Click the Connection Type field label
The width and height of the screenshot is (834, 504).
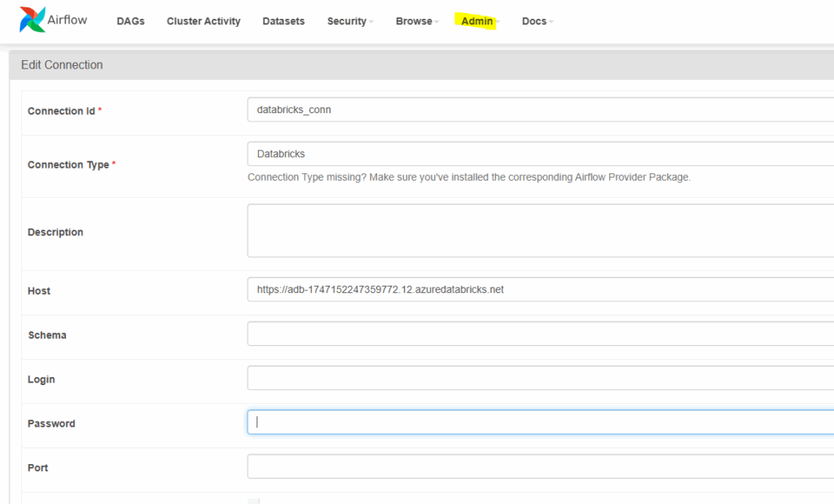[x=68, y=164]
